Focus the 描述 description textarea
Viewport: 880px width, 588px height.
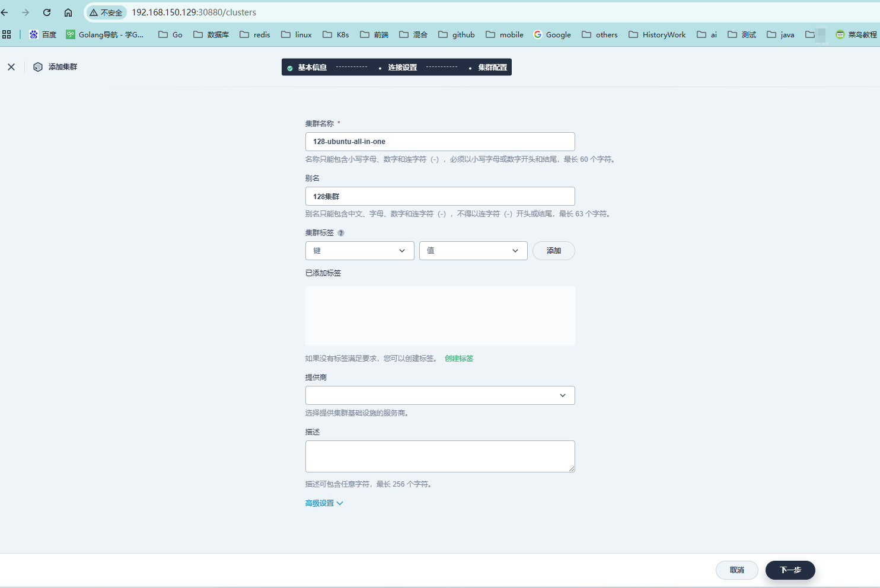pyautogui.click(x=440, y=456)
